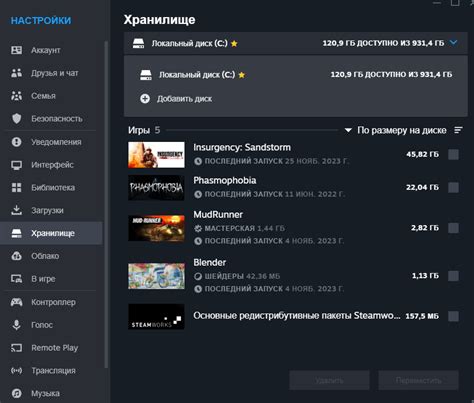474x403 pixels.
Task: Click the clock icon under Insurgency: Sandstorm
Action: point(198,161)
